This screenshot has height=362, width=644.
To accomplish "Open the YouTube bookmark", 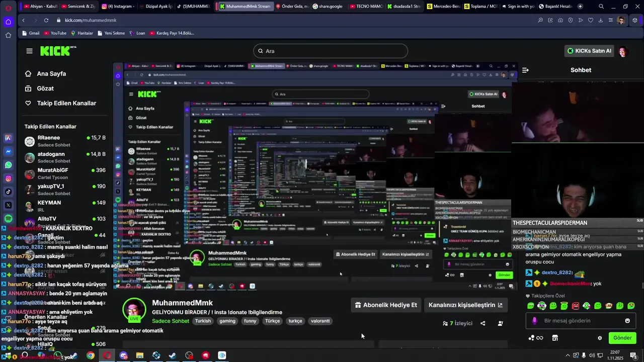I will point(55,33).
